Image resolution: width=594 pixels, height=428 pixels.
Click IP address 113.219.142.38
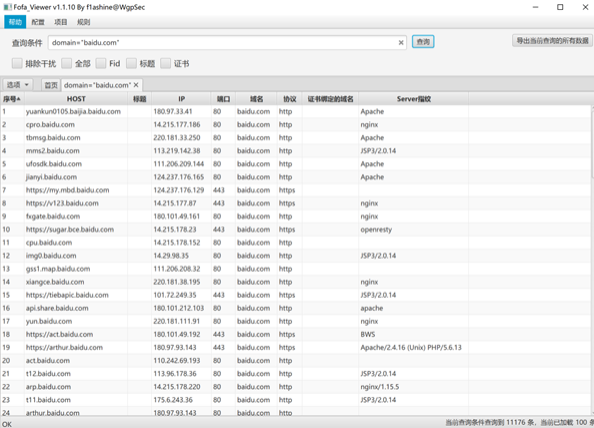[177, 151]
